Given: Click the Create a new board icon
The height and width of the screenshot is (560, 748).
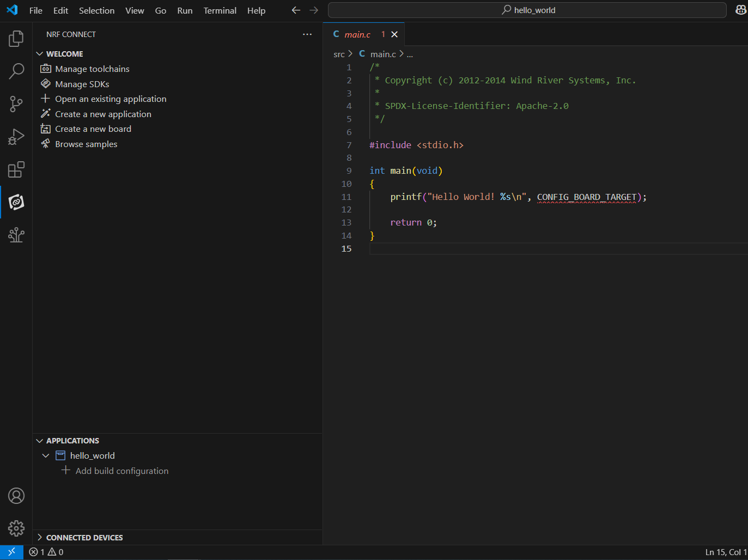Looking at the screenshot, I should tap(46, 129).
